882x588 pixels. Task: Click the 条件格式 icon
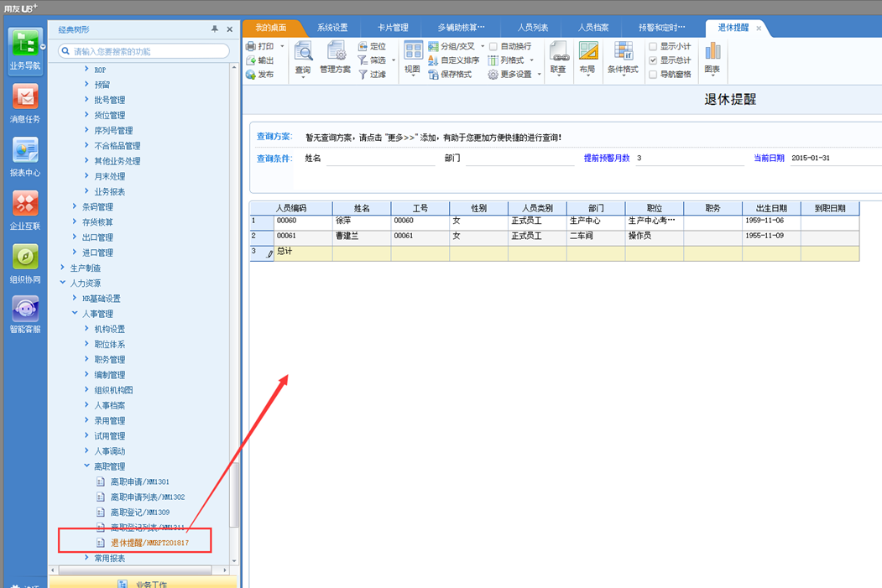tap(624, 51)
